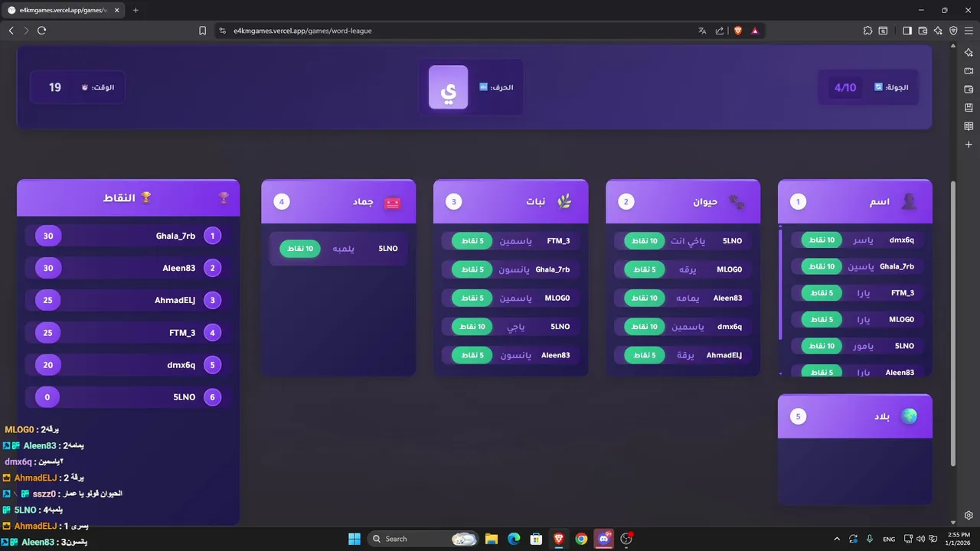Open a new browser tab
Image resolution: width=980 pixels, height=551 pixels.
click(136, 10)
